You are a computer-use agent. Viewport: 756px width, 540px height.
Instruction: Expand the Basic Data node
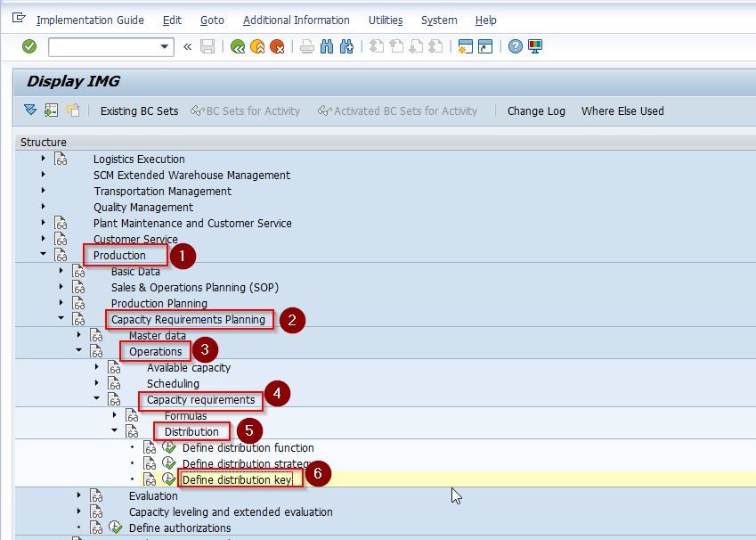(x=61, y=271)
